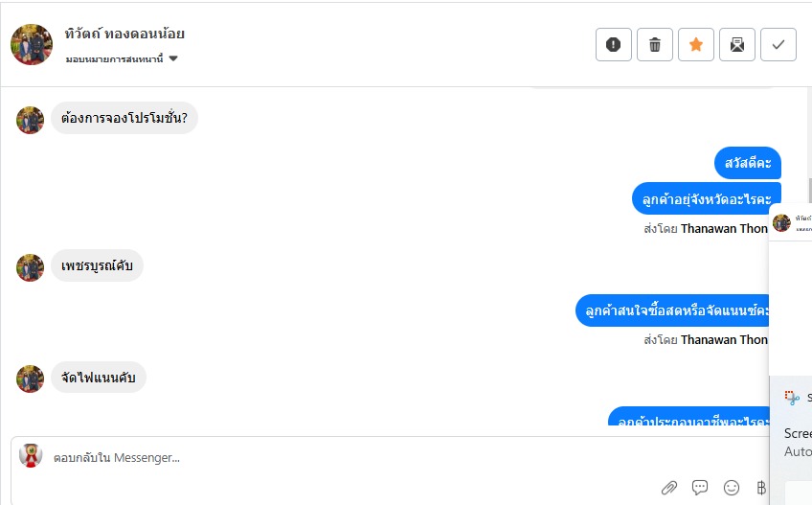This screenshot has height=505, width=812.
Task: Click avatar beside เพชรบูรณ์คับ message
Action: [x=31, y=267]
